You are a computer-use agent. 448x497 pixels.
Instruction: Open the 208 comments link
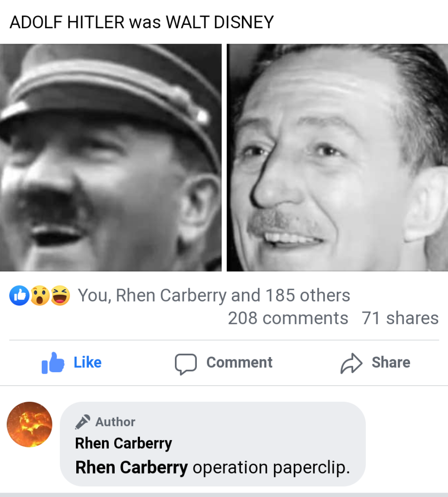click(288, 318)
